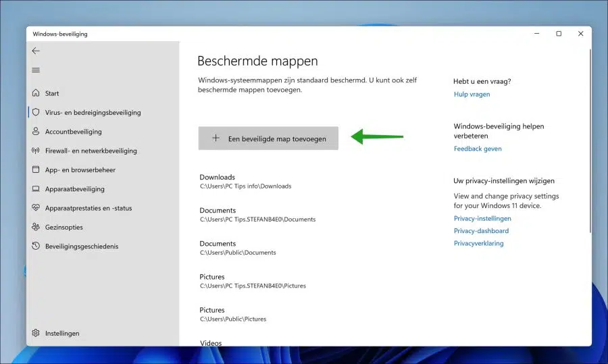The height and width of the screenshot is (364, 608).
Task: Follow the Hulp vragen link
Action: point(472,94)
